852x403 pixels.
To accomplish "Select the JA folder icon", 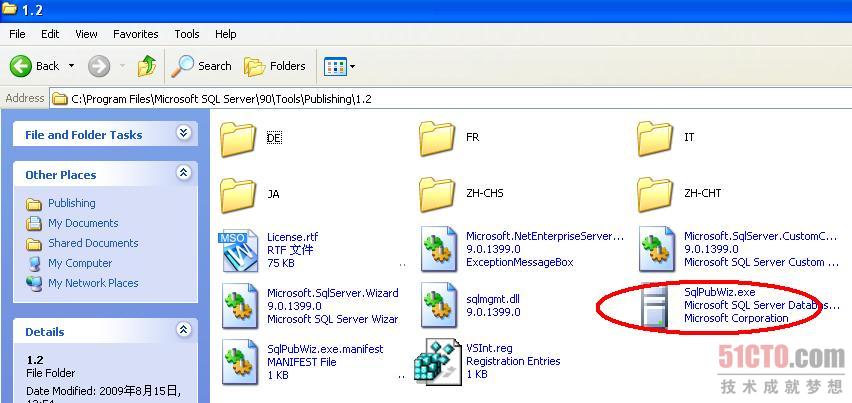I will [x=238, y=195].
